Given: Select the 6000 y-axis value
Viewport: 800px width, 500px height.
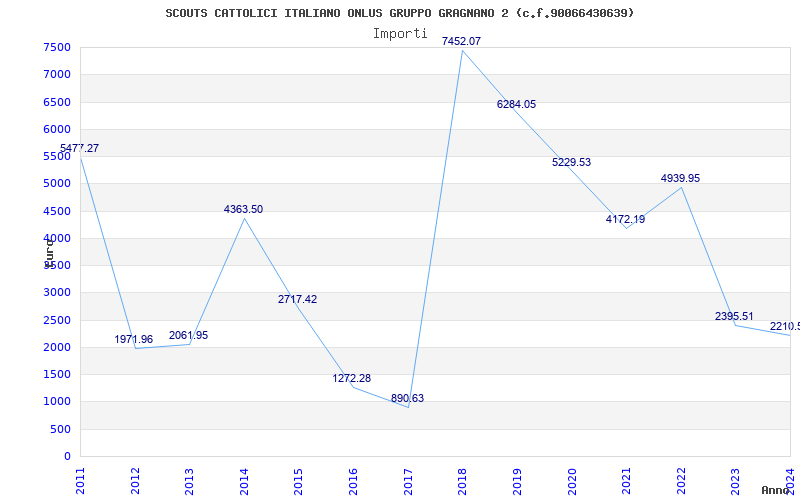Looking at the screenshot, I should point(57,129).
